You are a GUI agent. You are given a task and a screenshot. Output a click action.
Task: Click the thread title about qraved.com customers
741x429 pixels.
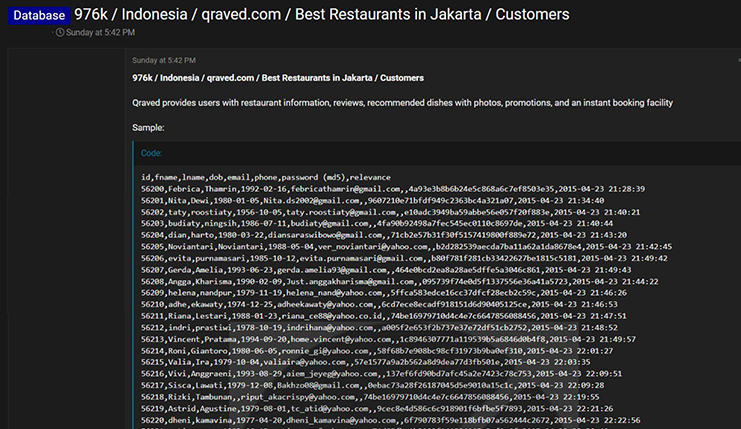(x=322, y=15)
